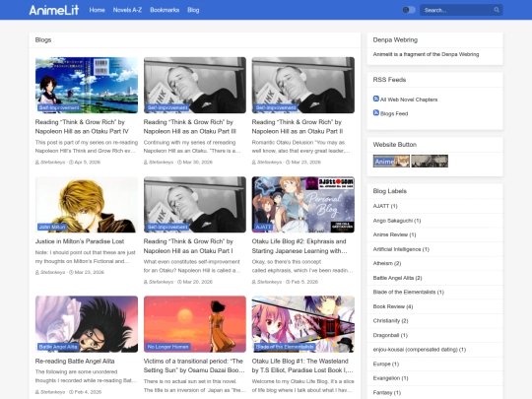The height and width of the screenshot is (399, 532).
Task: Click the AnimeLit website button image
Action: (x=391, y=162)
